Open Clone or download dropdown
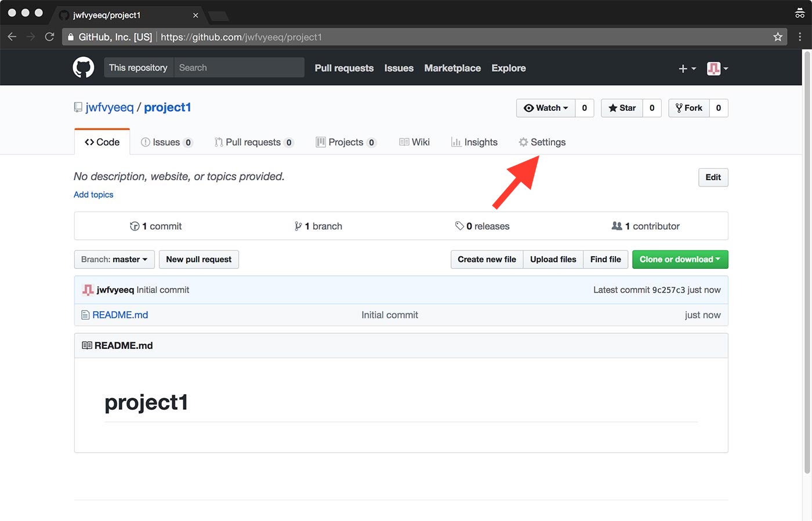812x521 pixels. [680, 260]
